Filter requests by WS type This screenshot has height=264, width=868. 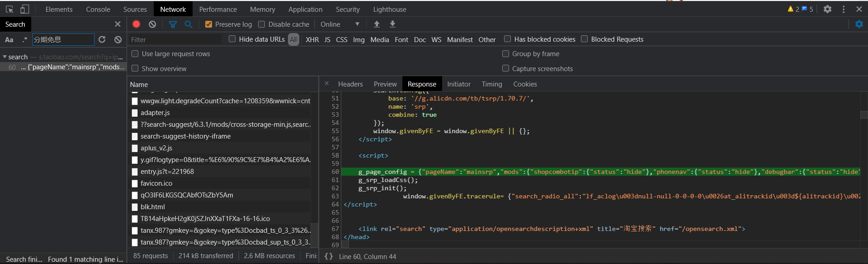[x=436, y=40]
